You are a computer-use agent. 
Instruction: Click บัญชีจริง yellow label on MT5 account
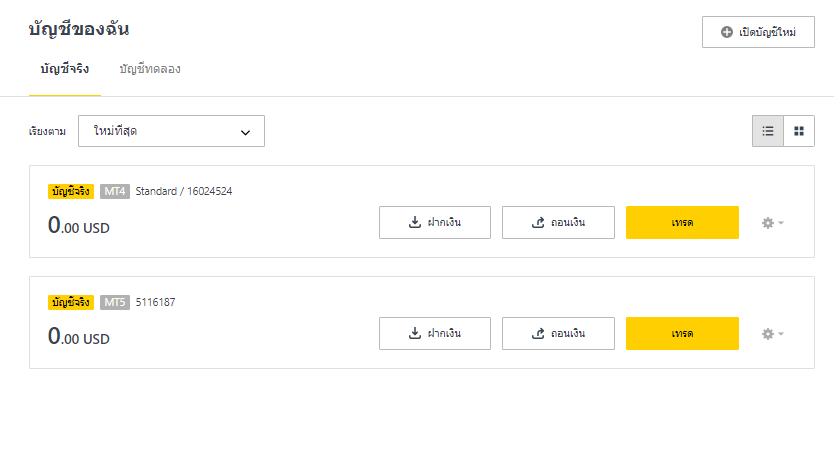click(x=71, y=303)
